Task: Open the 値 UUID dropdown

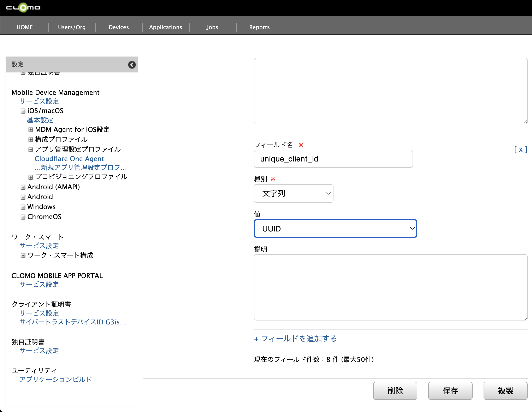Action: coord(335,228)
